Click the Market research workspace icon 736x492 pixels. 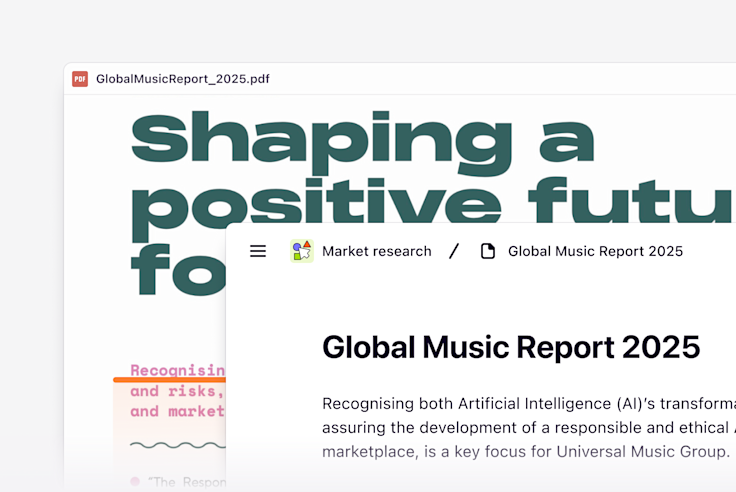click(x=302, y=251)
